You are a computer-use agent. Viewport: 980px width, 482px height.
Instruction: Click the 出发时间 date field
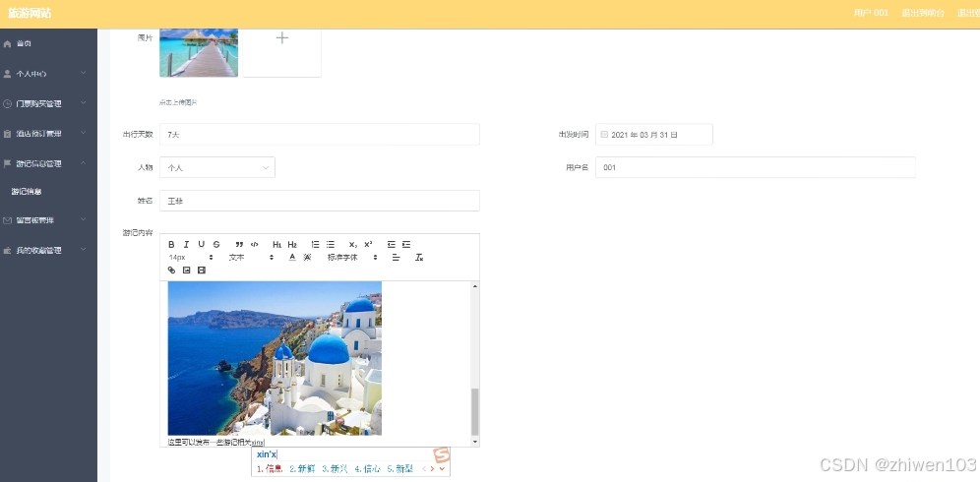(654, 135)
